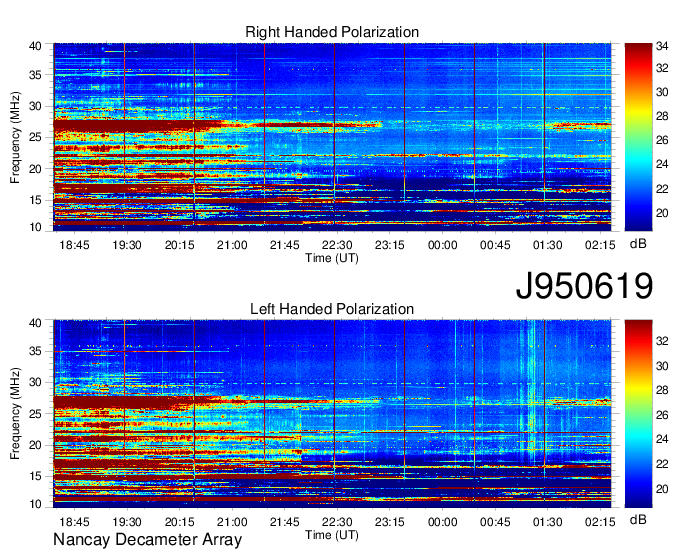Click the Right Handed plot's "Frequency (MHz)" axis label
Viewport: 680px width, 552px height.
tap(15, 137)
